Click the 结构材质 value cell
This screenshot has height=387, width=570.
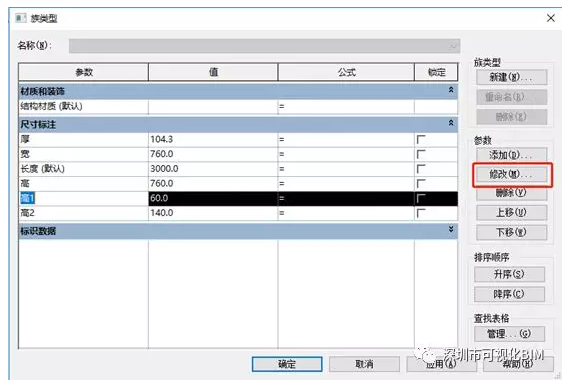click(213, 106)
